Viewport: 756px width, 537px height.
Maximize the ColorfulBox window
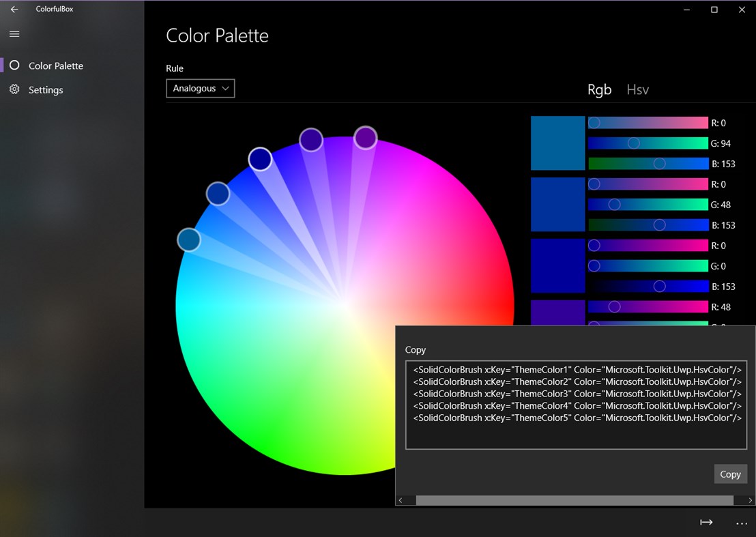pos(714,10)
